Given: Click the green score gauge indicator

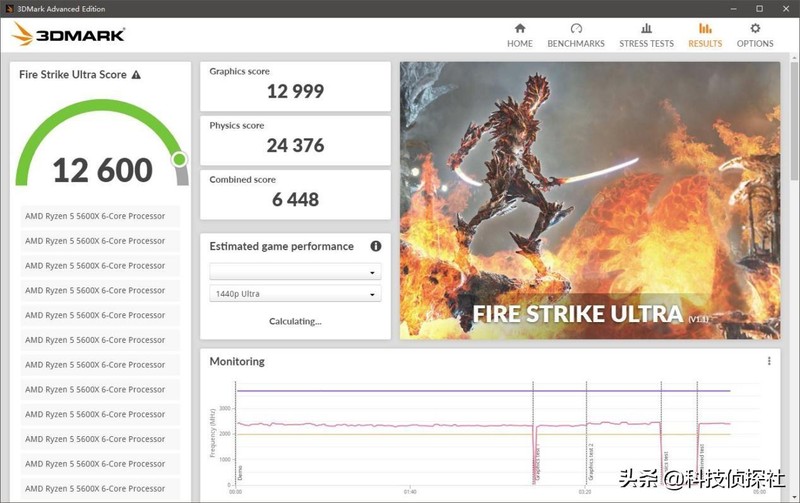Looking at the screenshot, I should tap(180, 159).
